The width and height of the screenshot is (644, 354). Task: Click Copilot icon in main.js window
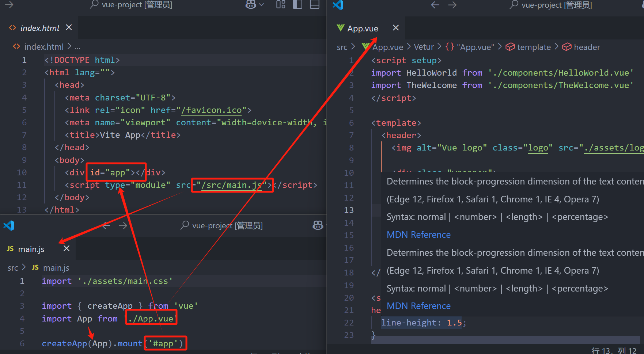pos(318,225)
